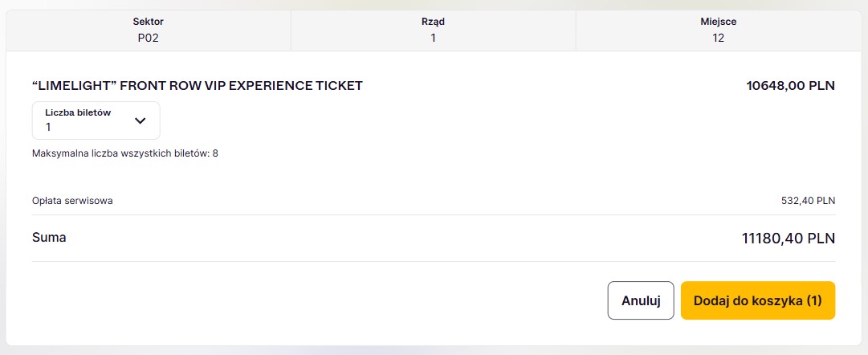Image resolution: width=868 pixels, height=355 pixels.
Task: Click the total amount 11180,40 PLN
Action: click(788, 239)
